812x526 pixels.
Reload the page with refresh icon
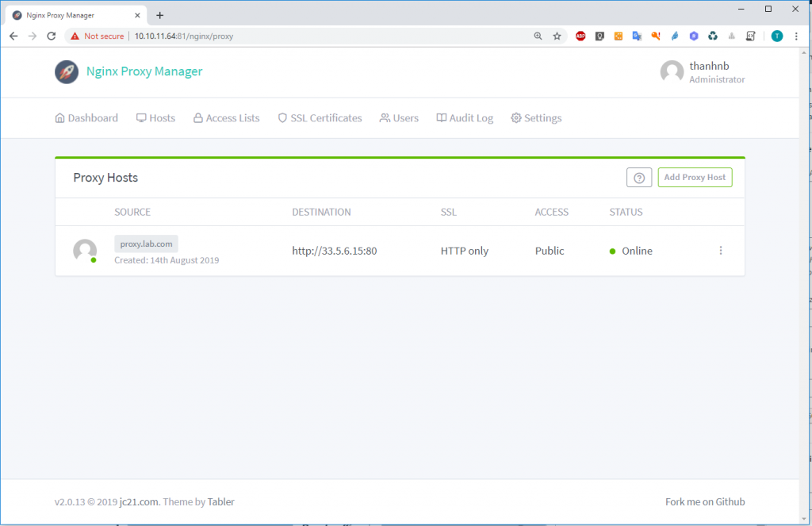click(52, 36)
